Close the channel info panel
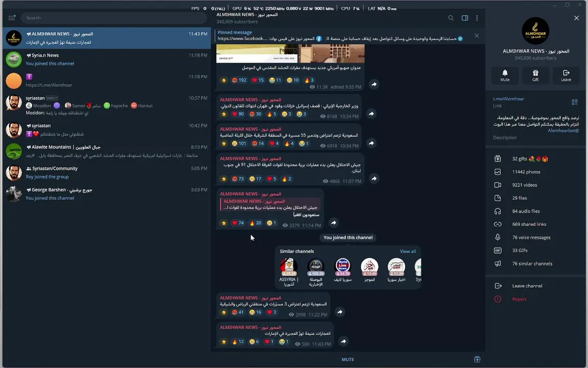588x368 pixels. (576, 18)
